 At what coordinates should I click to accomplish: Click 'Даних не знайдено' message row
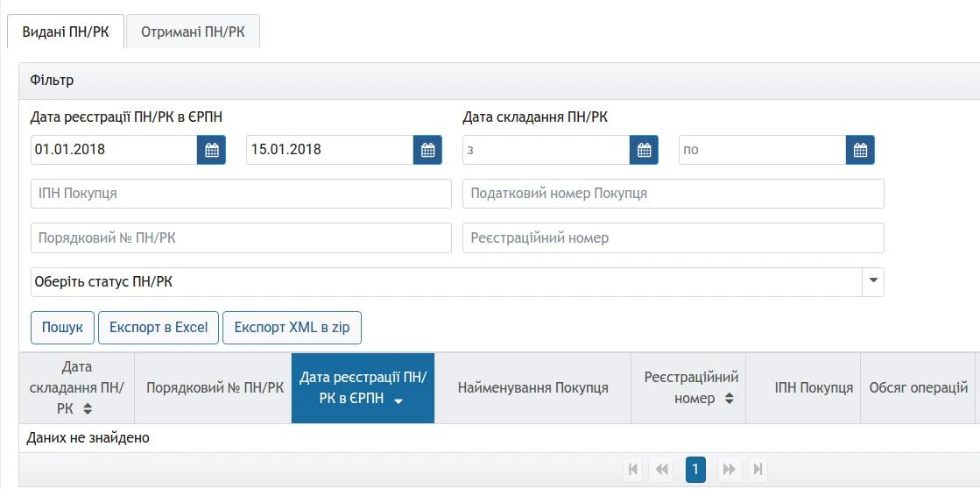pyautogui.click(x=499, y=437)
